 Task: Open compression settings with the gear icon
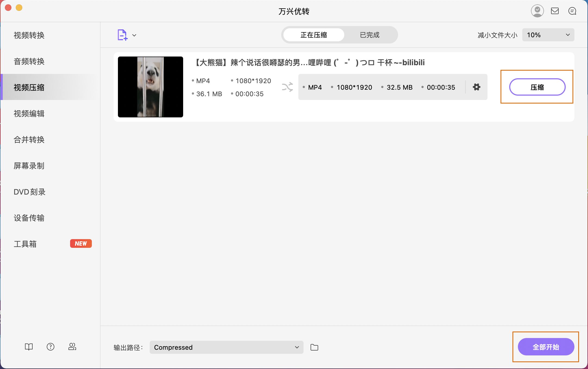(476, 87)
